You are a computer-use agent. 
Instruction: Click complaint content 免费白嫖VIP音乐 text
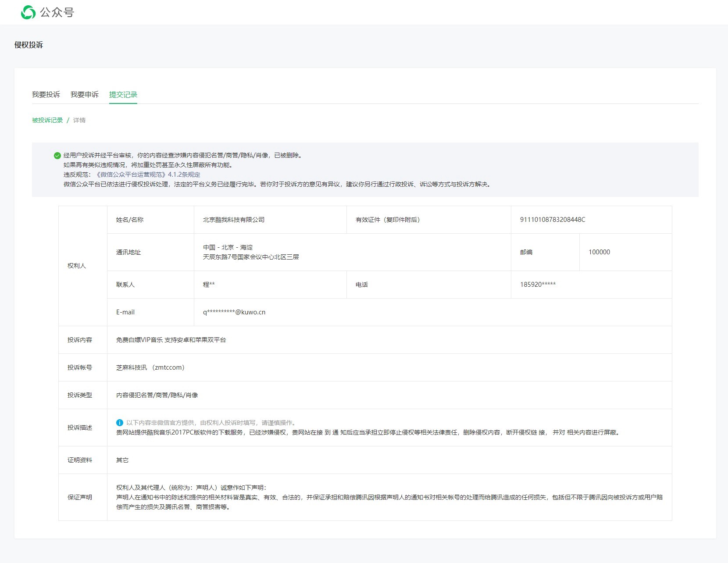pos(171,340)
